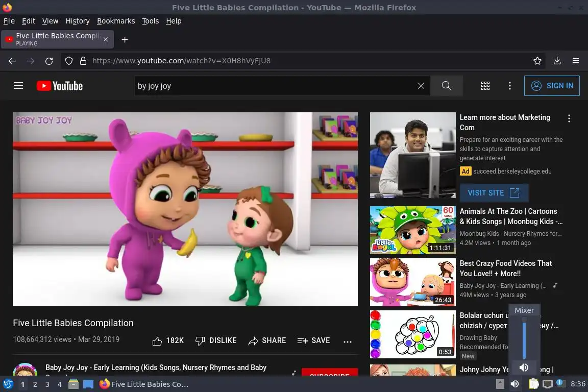This screenshot has height=392, width=588.
Task: Open the YouTube apps grid
Action: point(485,86)
